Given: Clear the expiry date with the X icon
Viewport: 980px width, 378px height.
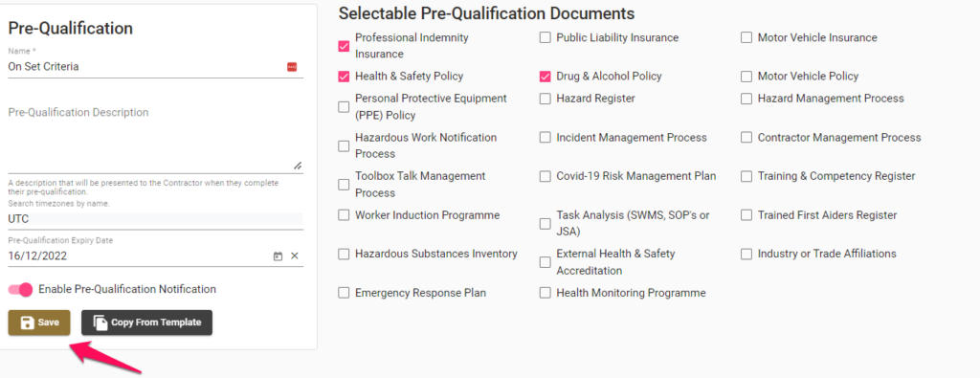Looking at the screenshot, I should pos(295,256).
